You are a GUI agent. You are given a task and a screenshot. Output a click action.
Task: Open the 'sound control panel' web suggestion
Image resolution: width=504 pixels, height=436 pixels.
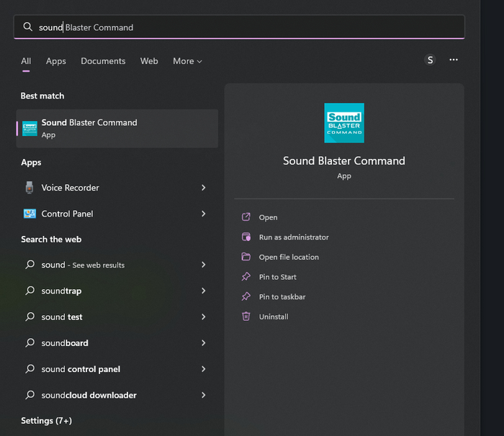tap(81, 369)
